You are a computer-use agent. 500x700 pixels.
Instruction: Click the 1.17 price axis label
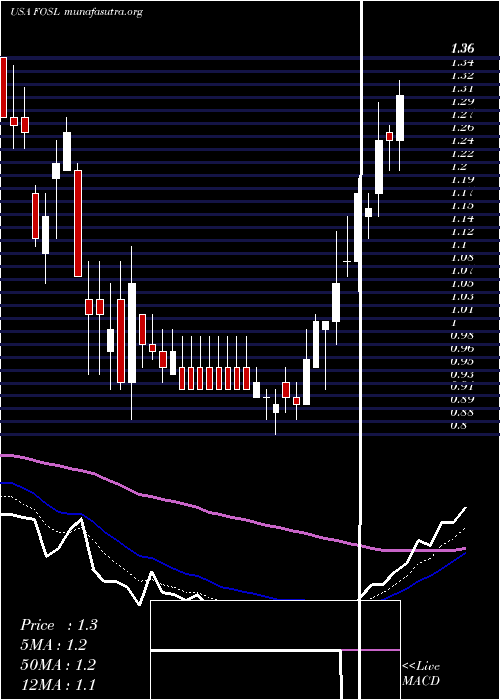coord(463,192)
